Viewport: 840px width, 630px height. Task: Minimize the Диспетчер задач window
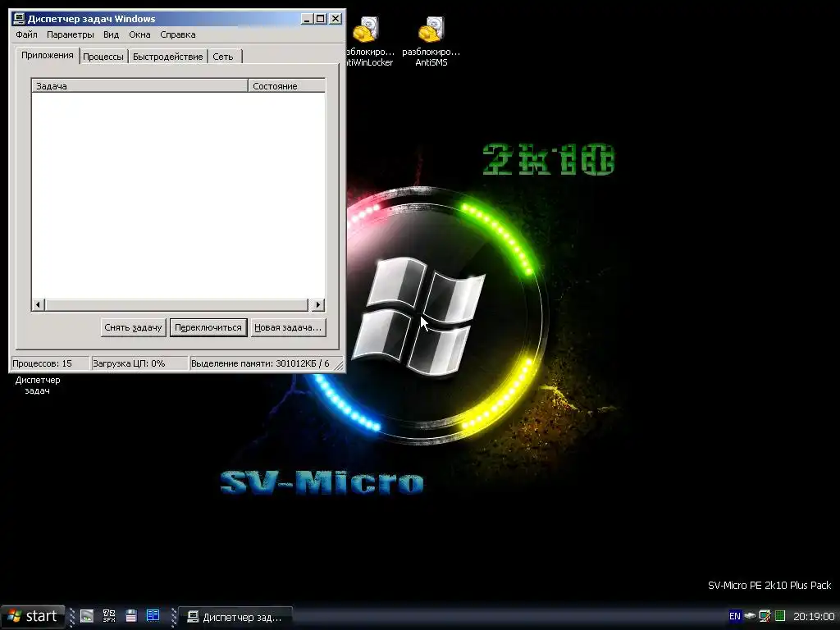pos(307,19)
